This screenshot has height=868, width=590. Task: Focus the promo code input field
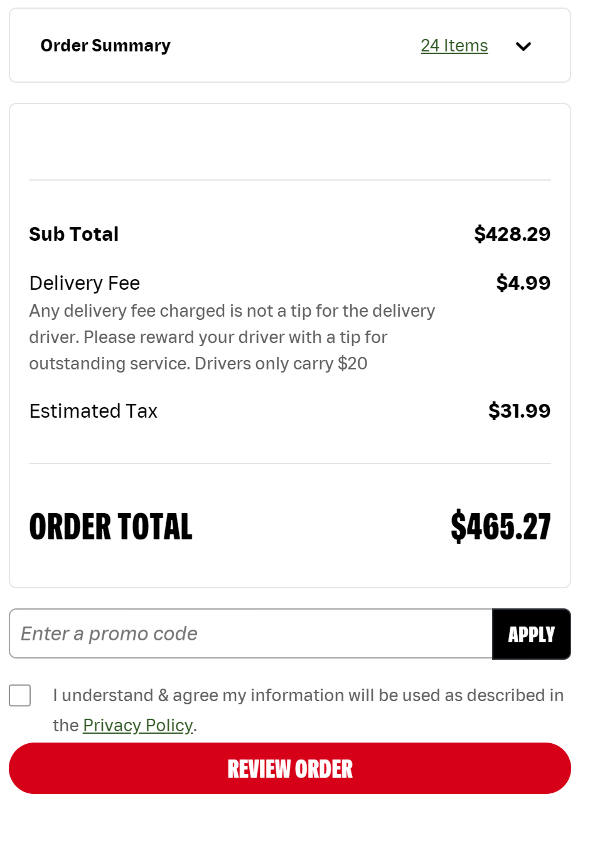coord(250,633)
